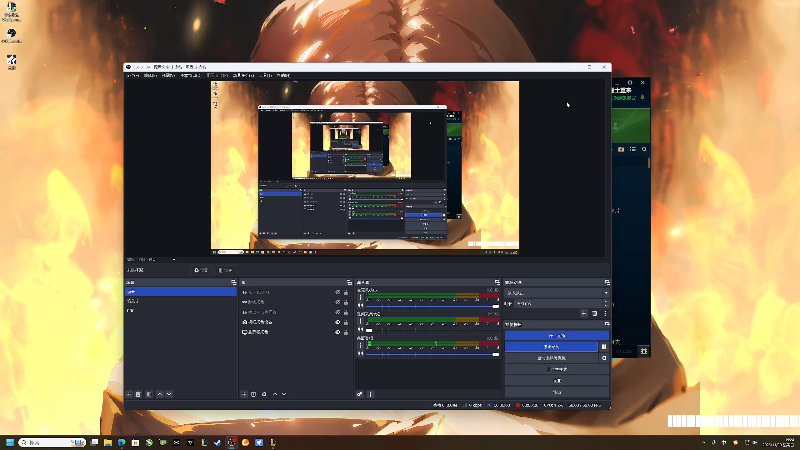Pop out the Controls dock
Image resolution: width=800 pixels, height=450 pixels.
click(x=607, y=324)
